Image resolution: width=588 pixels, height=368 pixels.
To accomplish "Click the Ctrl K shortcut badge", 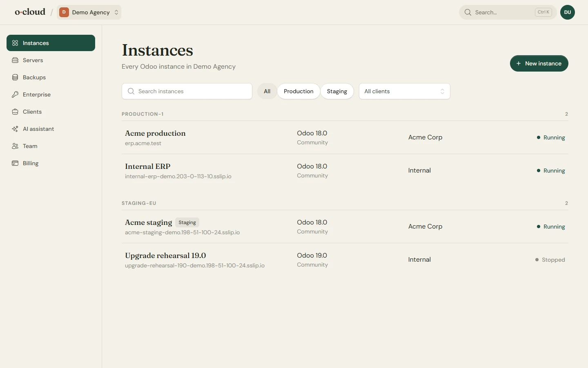I will tap(543, 12).
